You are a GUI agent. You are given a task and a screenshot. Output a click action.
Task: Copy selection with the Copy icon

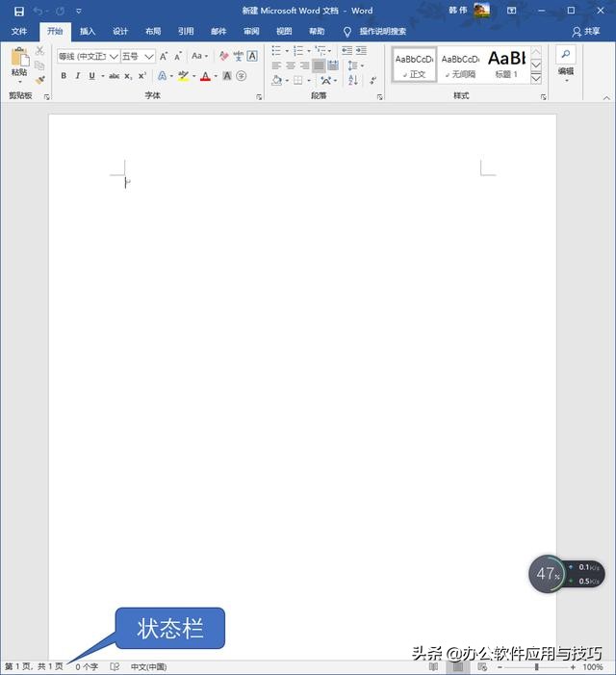coord(39,65)
